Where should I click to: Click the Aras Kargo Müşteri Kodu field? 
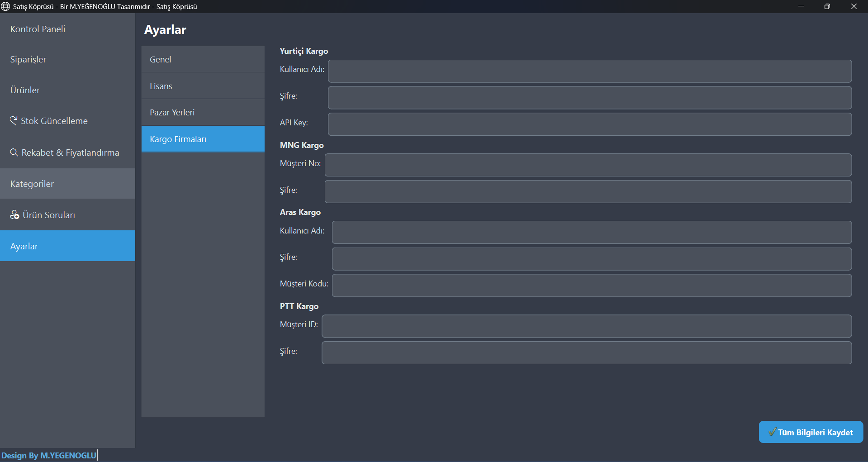(592, 286)
